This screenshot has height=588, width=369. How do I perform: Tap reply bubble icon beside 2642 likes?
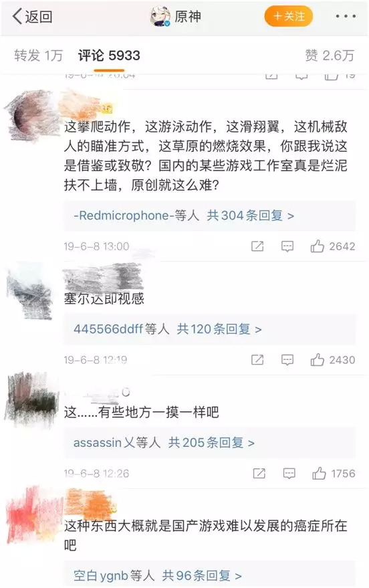(x=287, y=246)
